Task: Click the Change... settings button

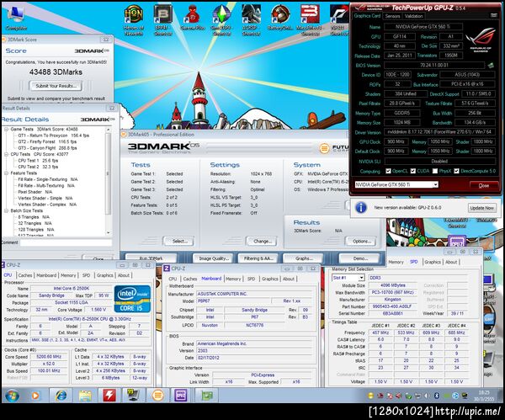Action: click(263, 241)
